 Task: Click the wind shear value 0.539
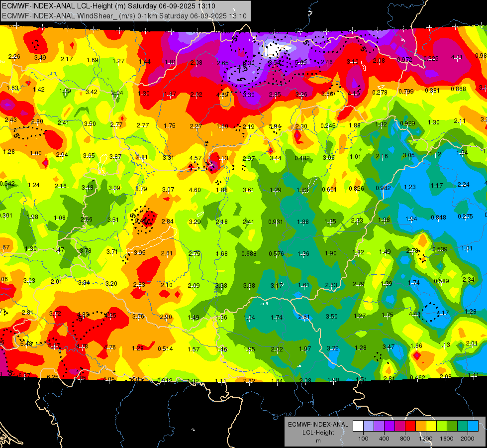(440, 249)
